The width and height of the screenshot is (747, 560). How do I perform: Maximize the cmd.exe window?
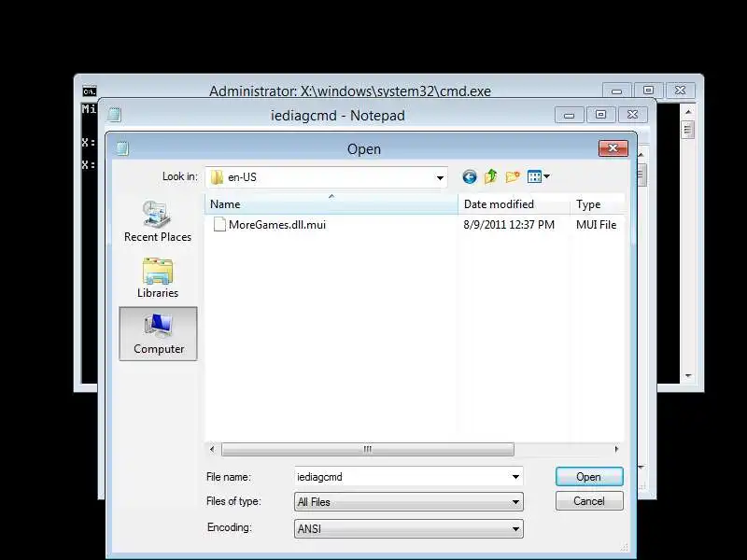(x=648, y=91)
